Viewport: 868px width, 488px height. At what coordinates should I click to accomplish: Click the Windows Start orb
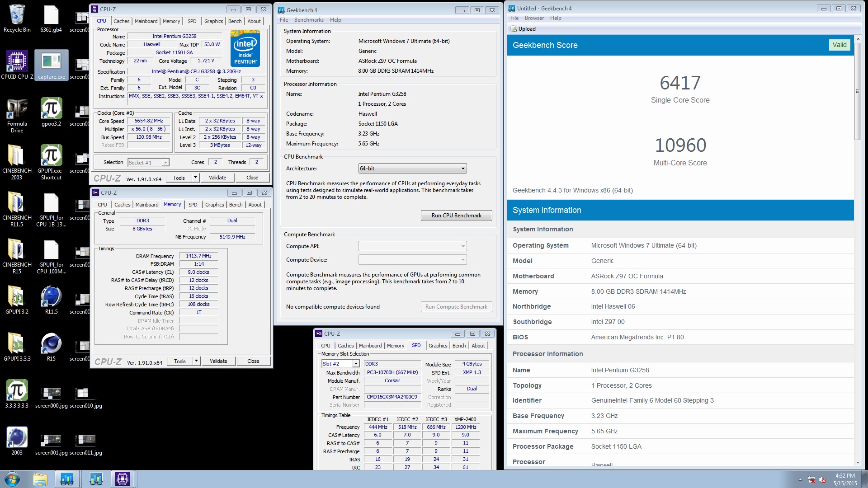tap(12, 479)
